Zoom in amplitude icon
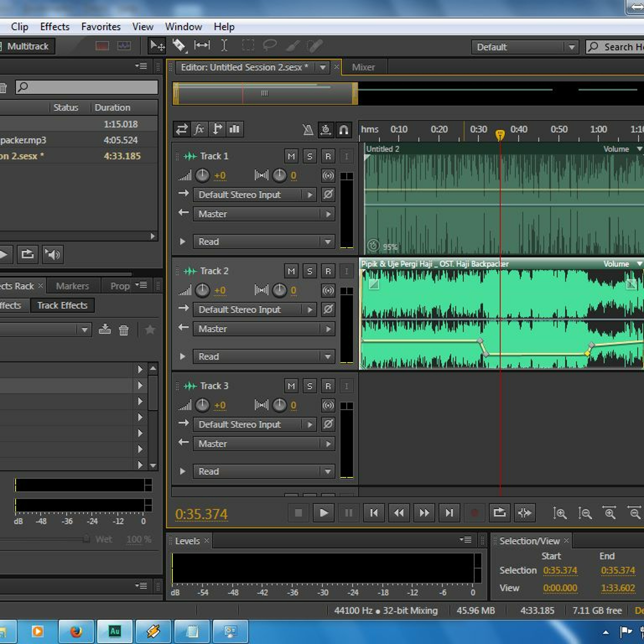The image size is (644, 644). point(560,513)
